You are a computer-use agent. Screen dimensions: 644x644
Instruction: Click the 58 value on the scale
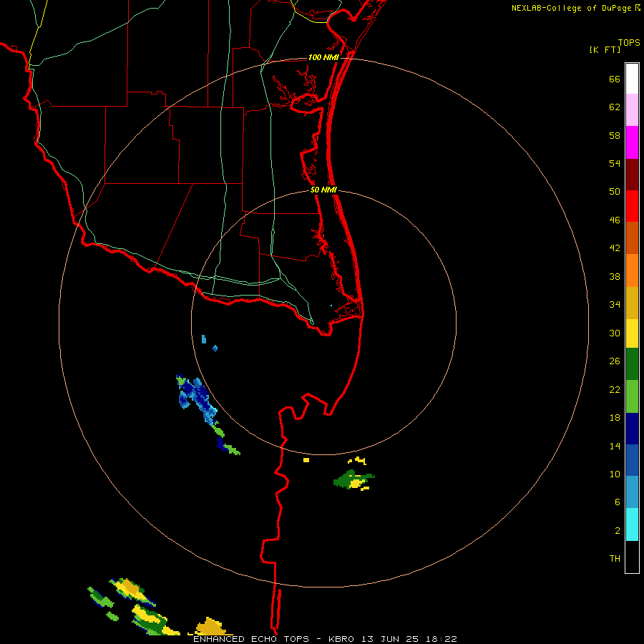[x=615, y=135]
